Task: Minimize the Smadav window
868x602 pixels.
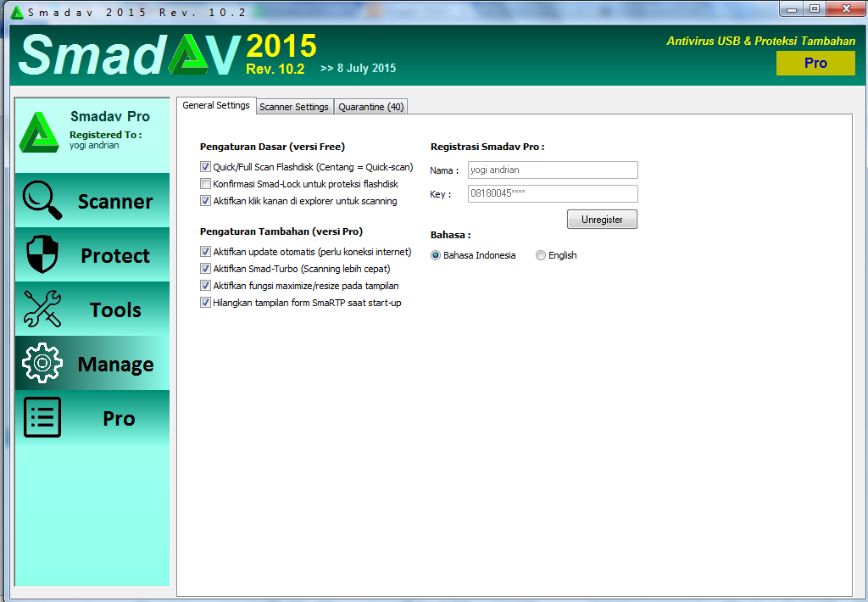Action: coord(792,8)
